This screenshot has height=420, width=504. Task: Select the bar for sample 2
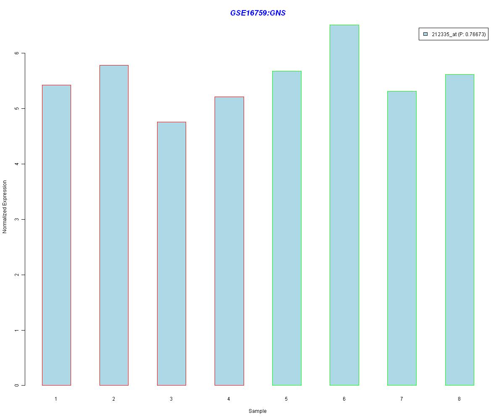tap(114, 225)
